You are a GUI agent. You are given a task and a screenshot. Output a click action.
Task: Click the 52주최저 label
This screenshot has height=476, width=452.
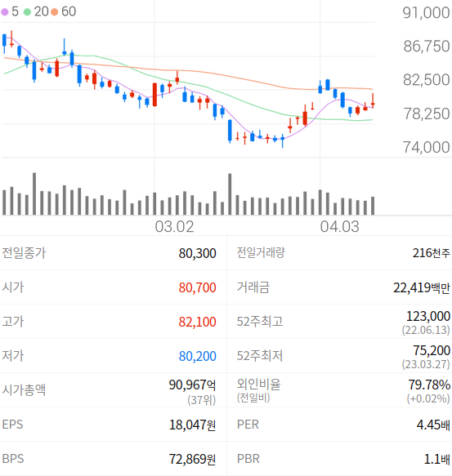(260, 356)
